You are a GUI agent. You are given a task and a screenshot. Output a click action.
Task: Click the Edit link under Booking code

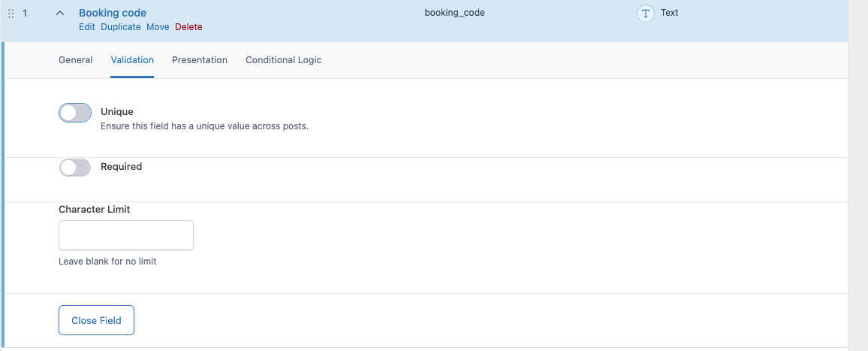pyautogui.click(x=87, y=26)
